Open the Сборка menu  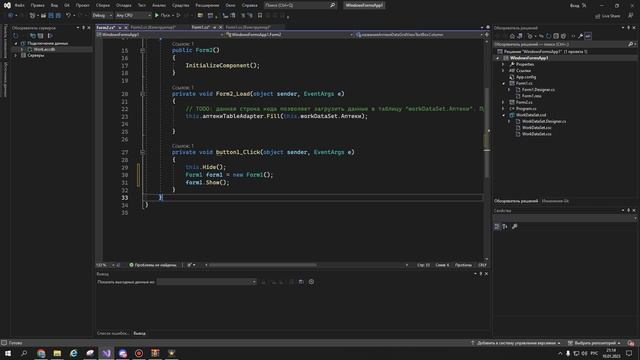pos(103,5)
